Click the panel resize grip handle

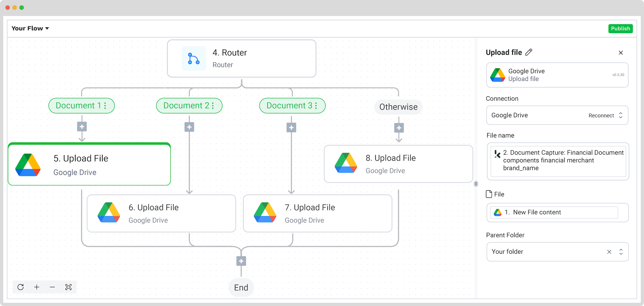[x=476, y=184]
